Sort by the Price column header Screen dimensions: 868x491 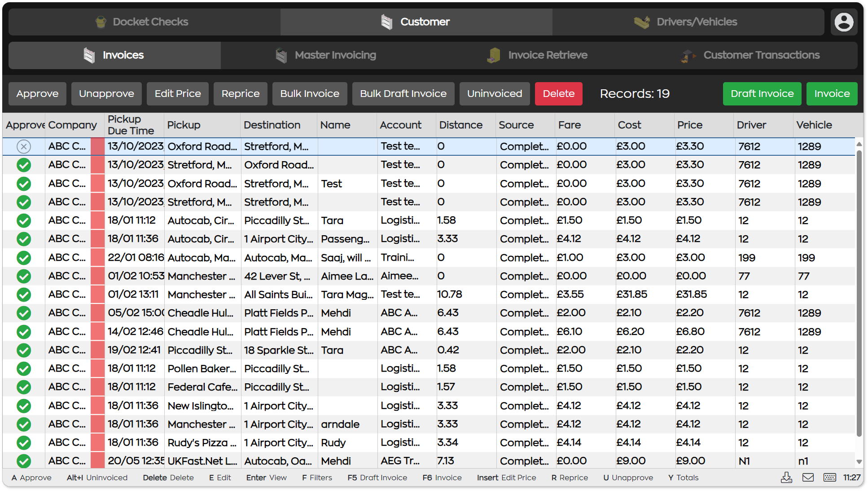point(704,125)
